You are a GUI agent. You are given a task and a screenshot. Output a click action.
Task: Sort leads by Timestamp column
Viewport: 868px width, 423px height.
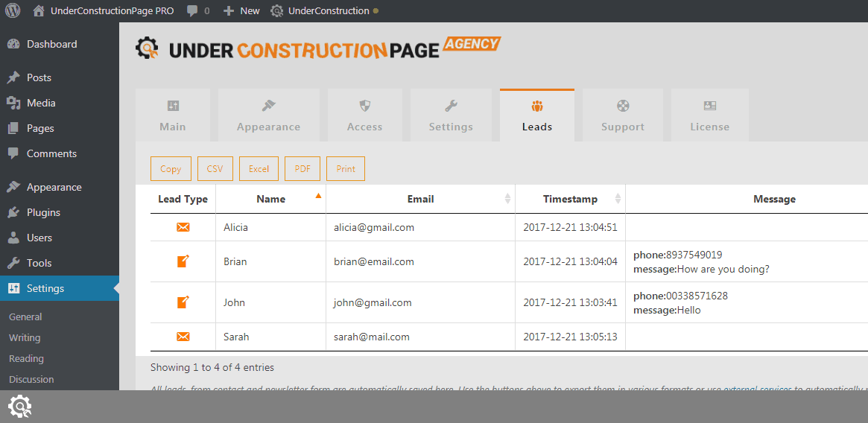(570, 199)
